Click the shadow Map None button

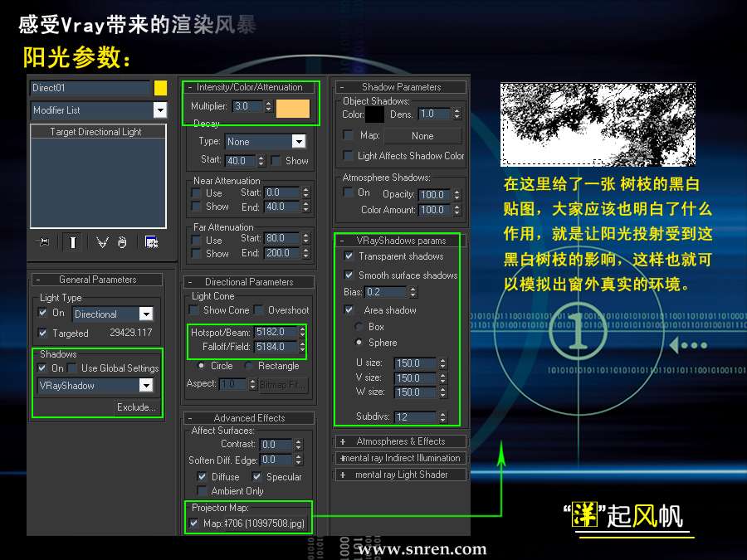422,136
